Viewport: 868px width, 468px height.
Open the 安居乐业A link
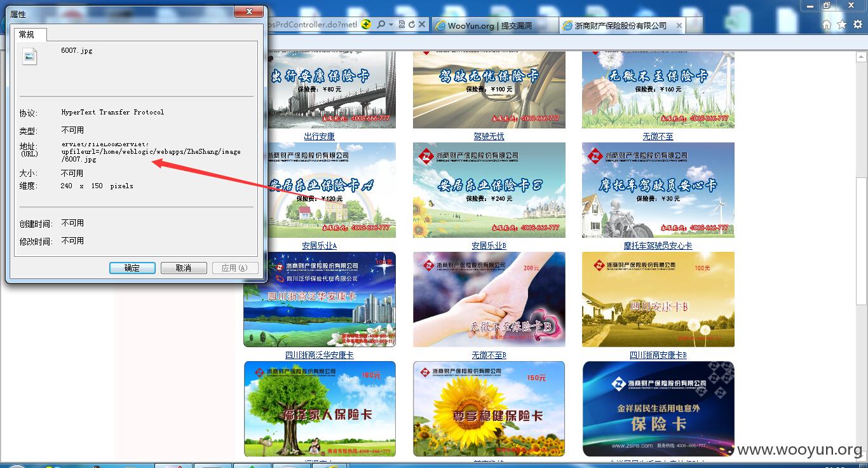click(319, 245)
